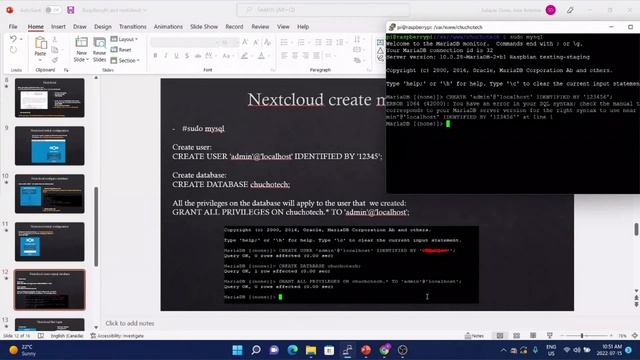This screenshot has height=360, width=640.
Task: Click the Save icon in the title bar
Action: pyautogui.click(x=71, y=10)
